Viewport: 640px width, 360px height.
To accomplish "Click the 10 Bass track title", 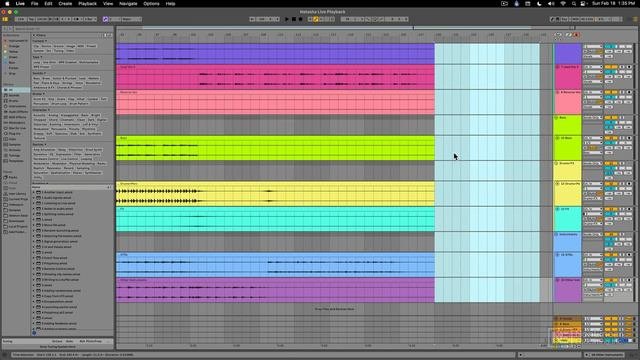I will [x=567, y=138].
